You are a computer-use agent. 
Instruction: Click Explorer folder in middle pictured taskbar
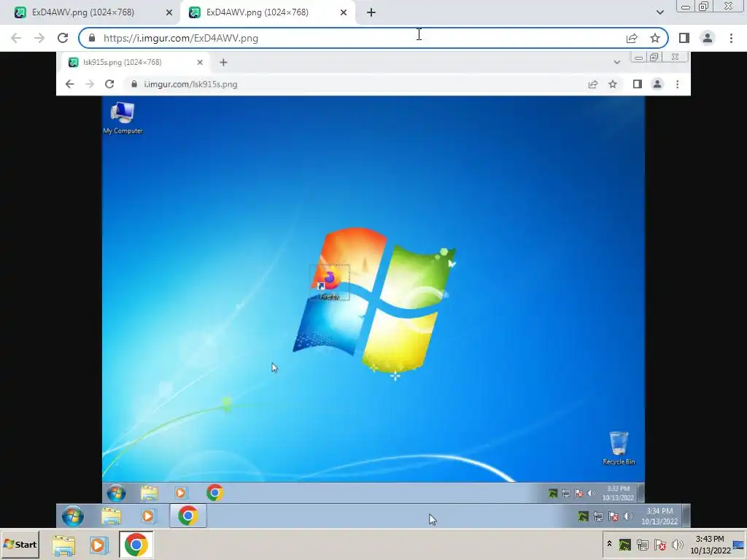pyautogui.click(x=111, y=516)
